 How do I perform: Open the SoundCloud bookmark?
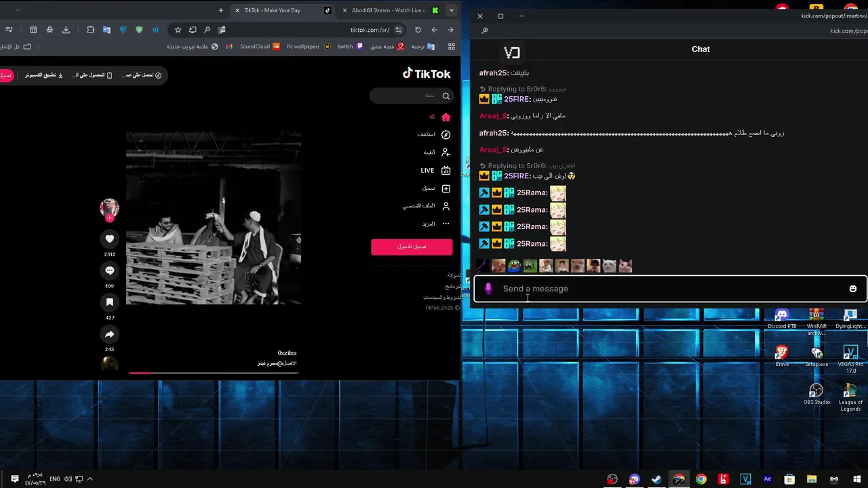[260, 47]
